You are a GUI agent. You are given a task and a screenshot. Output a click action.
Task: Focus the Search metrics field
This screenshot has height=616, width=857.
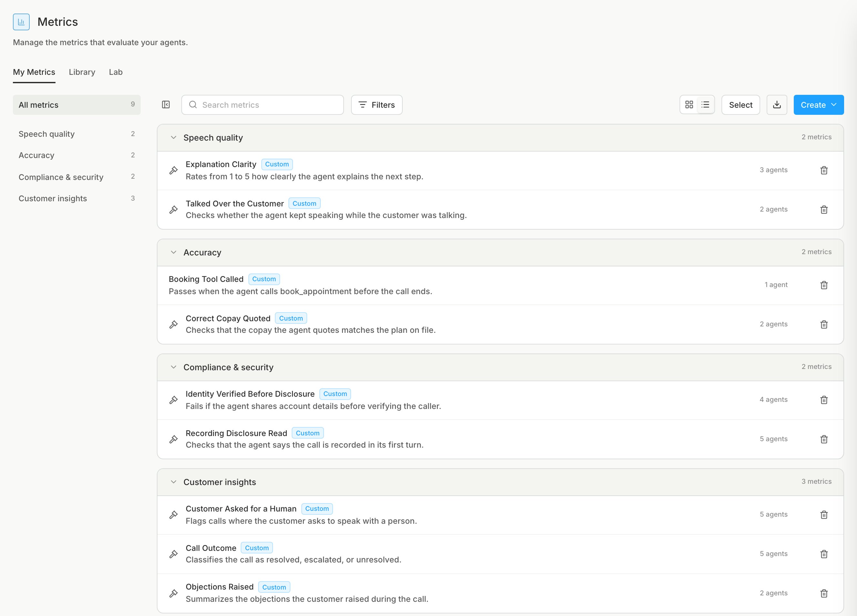click(262, 104)
